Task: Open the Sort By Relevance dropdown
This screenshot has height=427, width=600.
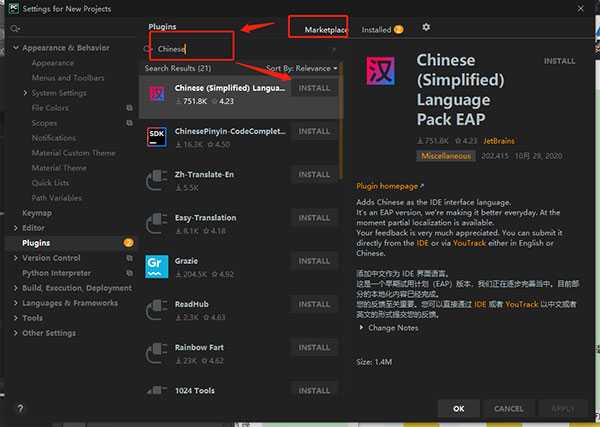Action: tap(303, 68)
